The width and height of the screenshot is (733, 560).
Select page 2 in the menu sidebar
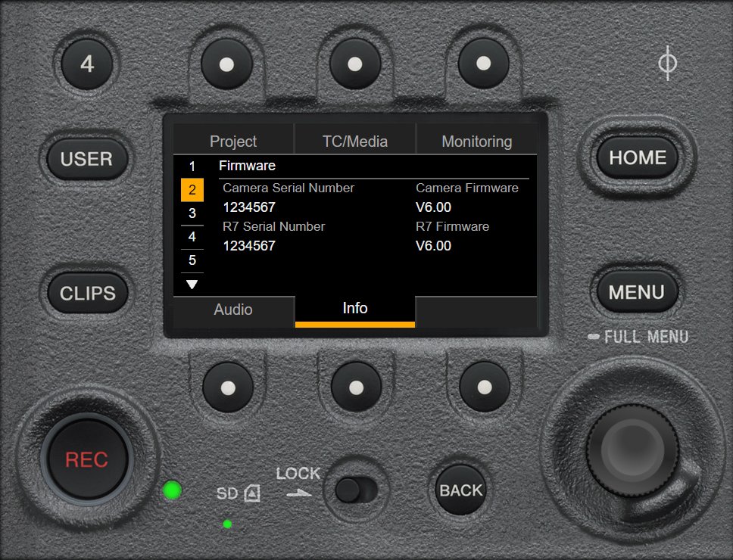click(x=192, y=189)
